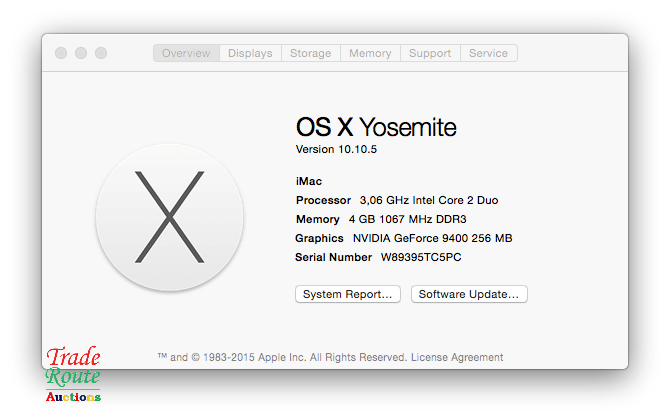Click processor value 3,06 GHz Intel Core 2 Duo

pyautogui.click(x=429, y=200)
